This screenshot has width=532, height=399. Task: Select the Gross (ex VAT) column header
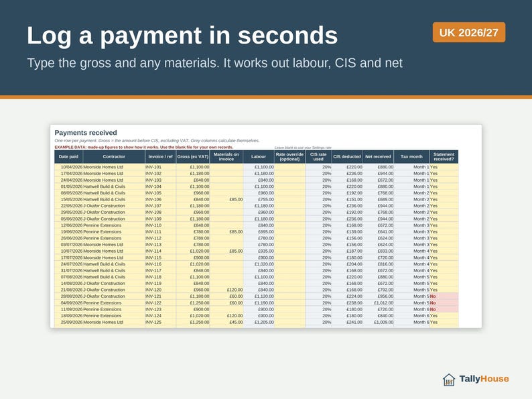pyautogui.click(x=193, y=157)
